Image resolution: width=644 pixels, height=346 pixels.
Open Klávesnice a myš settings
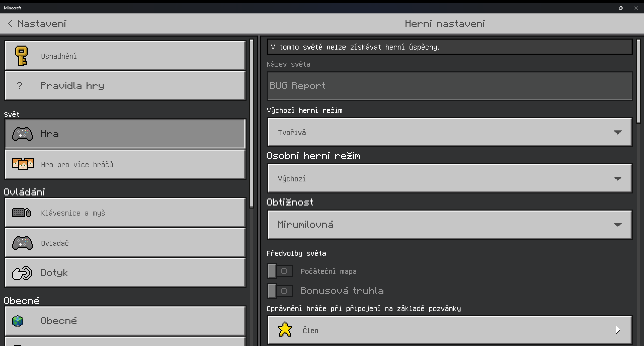[x=125, y=213]
